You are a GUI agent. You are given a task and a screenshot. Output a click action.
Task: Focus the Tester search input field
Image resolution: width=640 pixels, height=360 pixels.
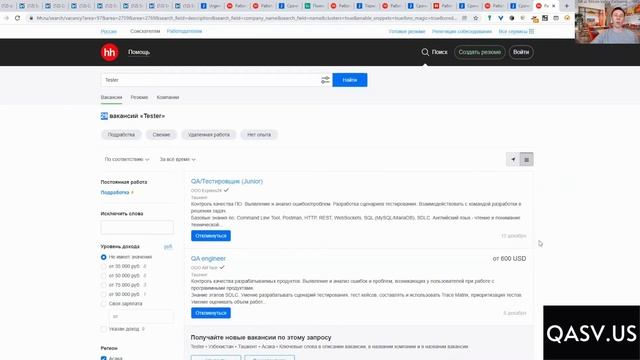pyautogui.click(x=210, y=80)
